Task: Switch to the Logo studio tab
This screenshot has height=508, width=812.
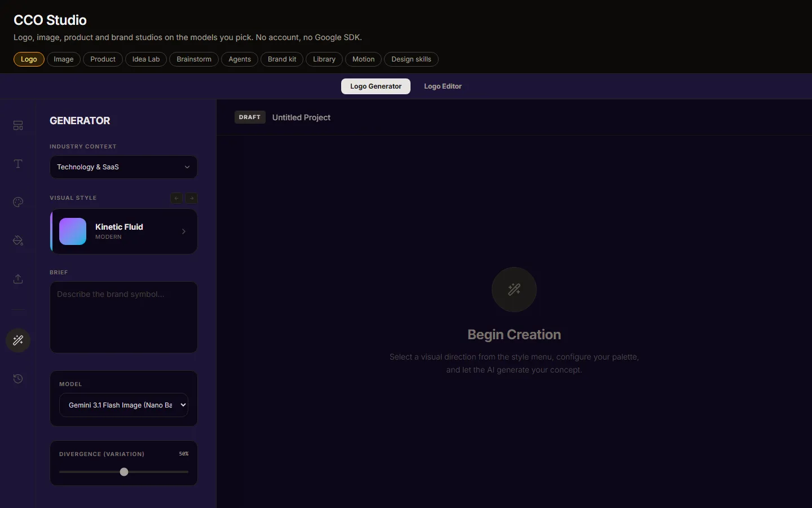Action: (29, 59)
